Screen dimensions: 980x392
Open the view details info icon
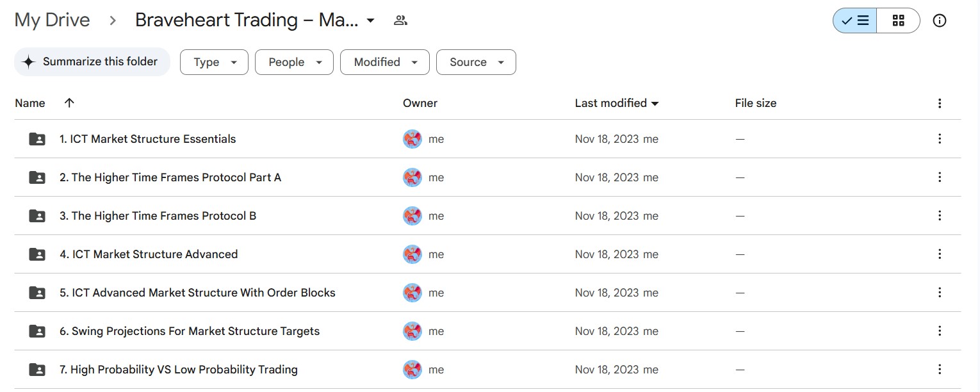pyautogui.click(x=939, y=20)
